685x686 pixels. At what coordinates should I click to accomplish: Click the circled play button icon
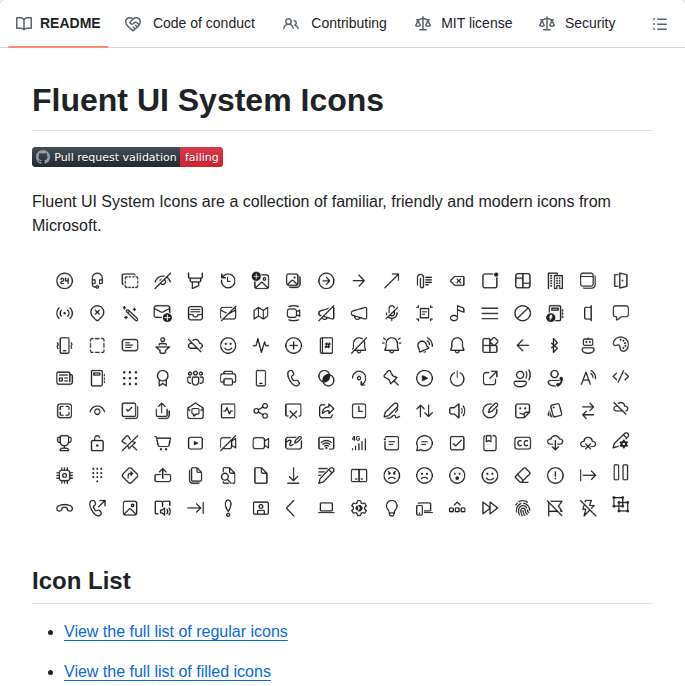click(x=424, y=378)
